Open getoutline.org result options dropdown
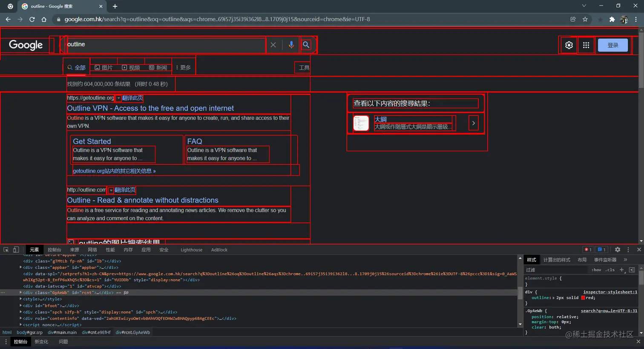The image size is (644, 349). [118, 98]
